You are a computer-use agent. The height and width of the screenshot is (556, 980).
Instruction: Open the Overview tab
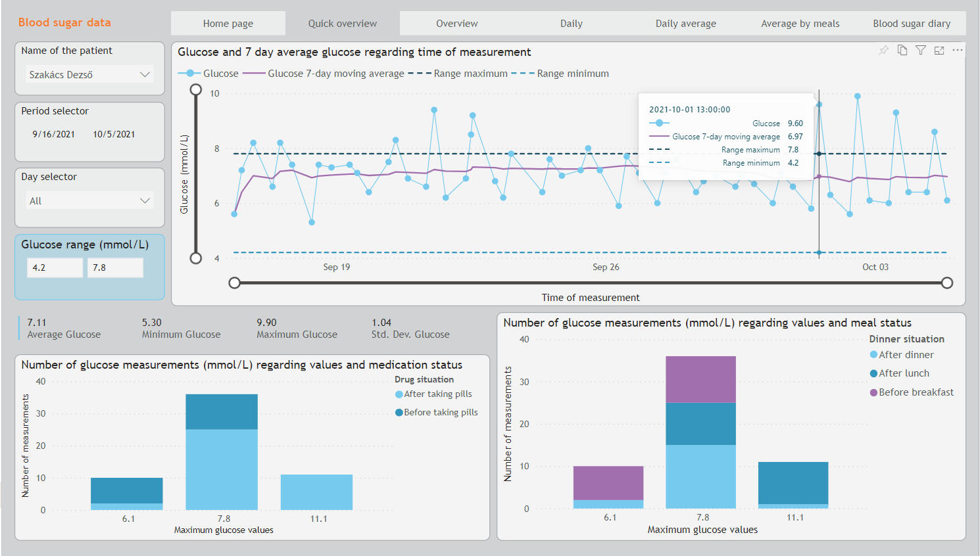pyautogui.click(x=457, y=24)
